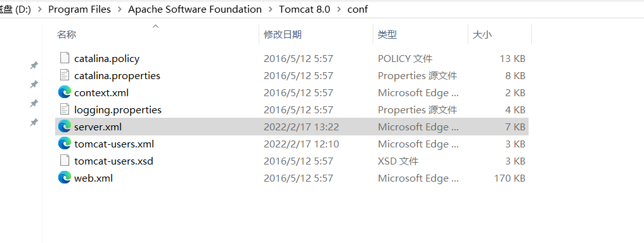Click the tomcat-users.xsd blank file icon

click(x=65, y=161)
